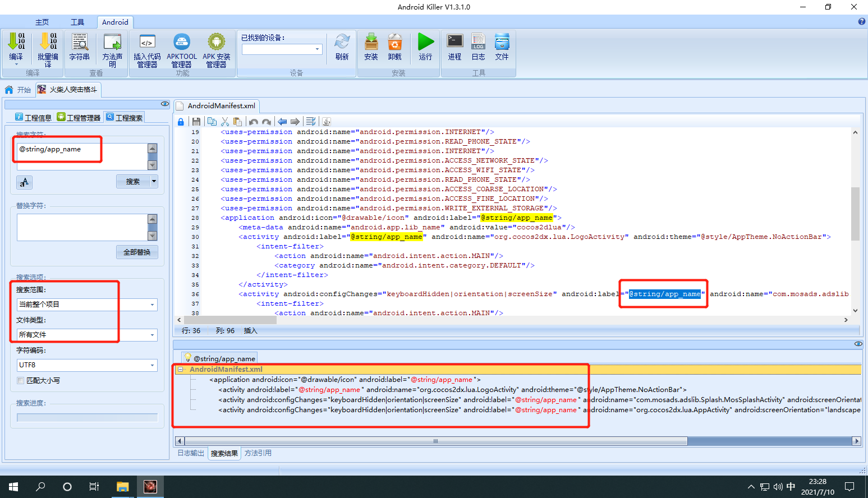Open the 文件类型 dropdown
Viewport: 868px width, 498px height.
pyautogui.click(x=87, y=335)
